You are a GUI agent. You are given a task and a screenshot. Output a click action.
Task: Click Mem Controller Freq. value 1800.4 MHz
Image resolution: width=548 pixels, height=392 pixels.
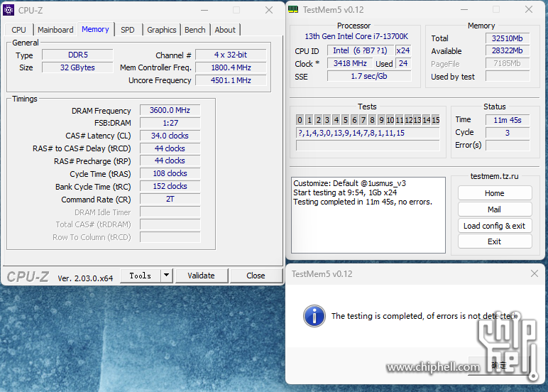click(x=231, y=67)
